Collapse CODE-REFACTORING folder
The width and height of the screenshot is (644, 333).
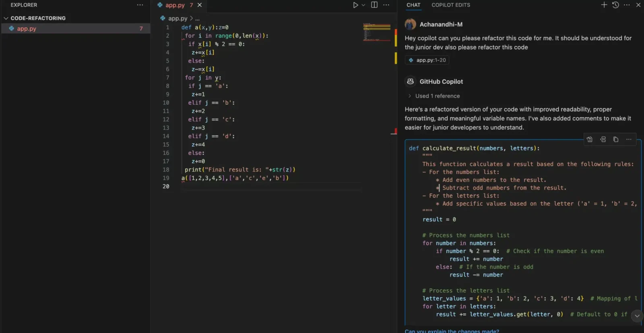pyautogui.click(x=6, y=18)
